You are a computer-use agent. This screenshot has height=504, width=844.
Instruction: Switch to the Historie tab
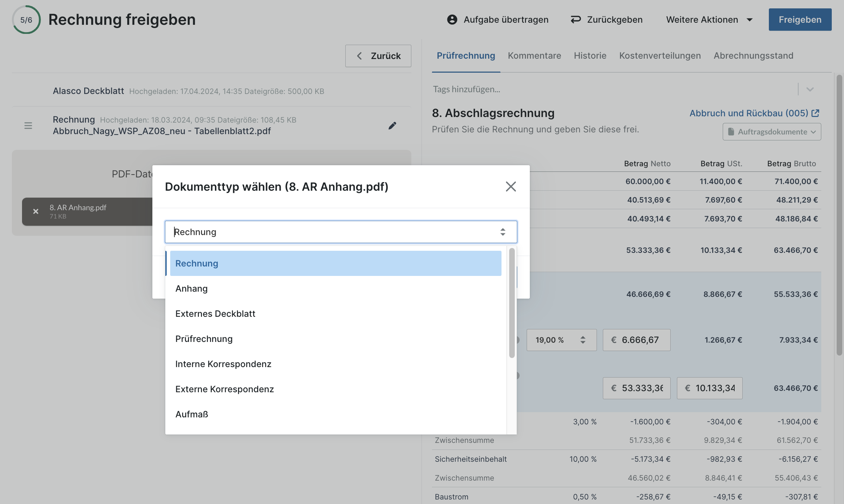pyautogui.click(x=590, y=56)
